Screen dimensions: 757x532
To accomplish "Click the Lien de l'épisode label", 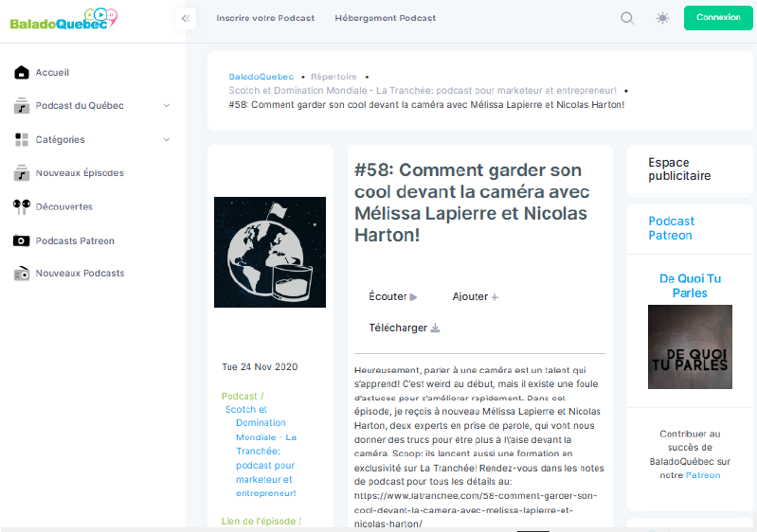I will (x=261, y=522).
